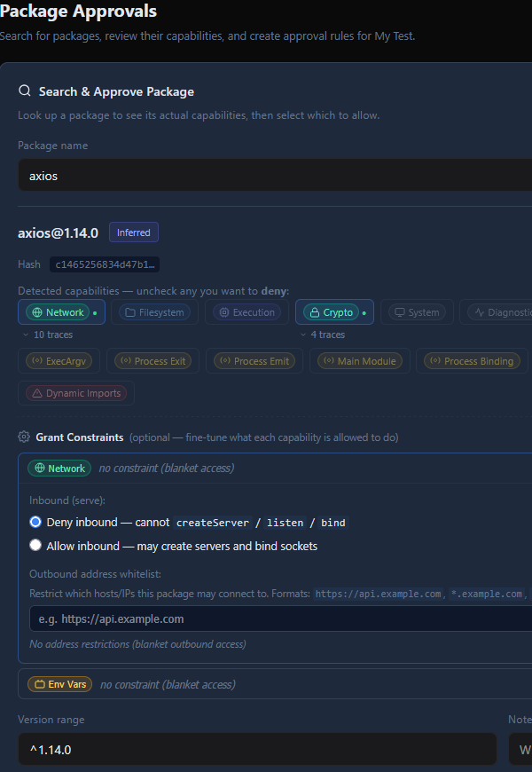This screenshot has width=532, height=772.
Task: Toggle the Dynamic Imports capability chip
Action: point(76,393)
